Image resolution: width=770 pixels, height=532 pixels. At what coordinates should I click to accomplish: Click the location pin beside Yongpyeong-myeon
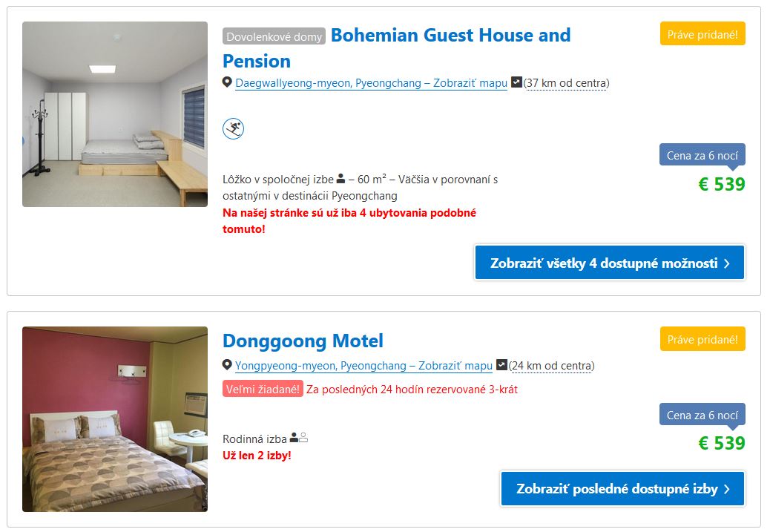point(228,365)
